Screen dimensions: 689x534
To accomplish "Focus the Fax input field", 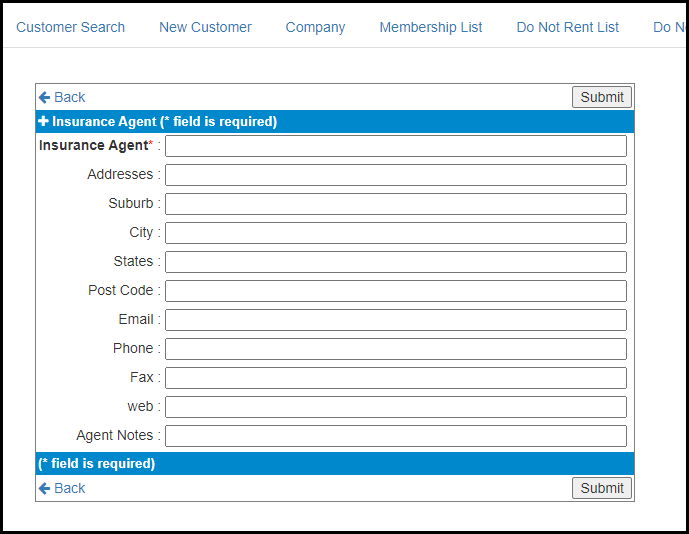I will click(396, 378).
